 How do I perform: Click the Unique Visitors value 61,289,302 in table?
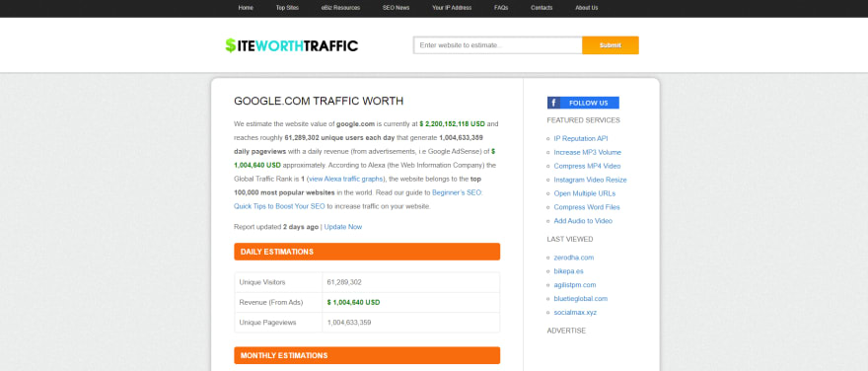click(x=344, y=282)
